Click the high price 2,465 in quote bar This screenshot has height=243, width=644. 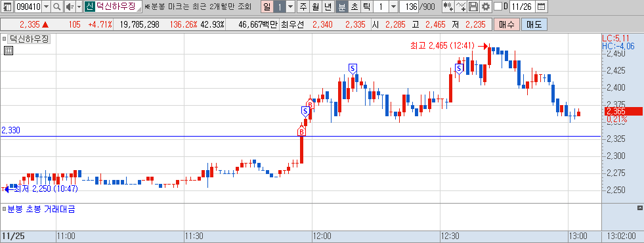click(x=435, y=25)
